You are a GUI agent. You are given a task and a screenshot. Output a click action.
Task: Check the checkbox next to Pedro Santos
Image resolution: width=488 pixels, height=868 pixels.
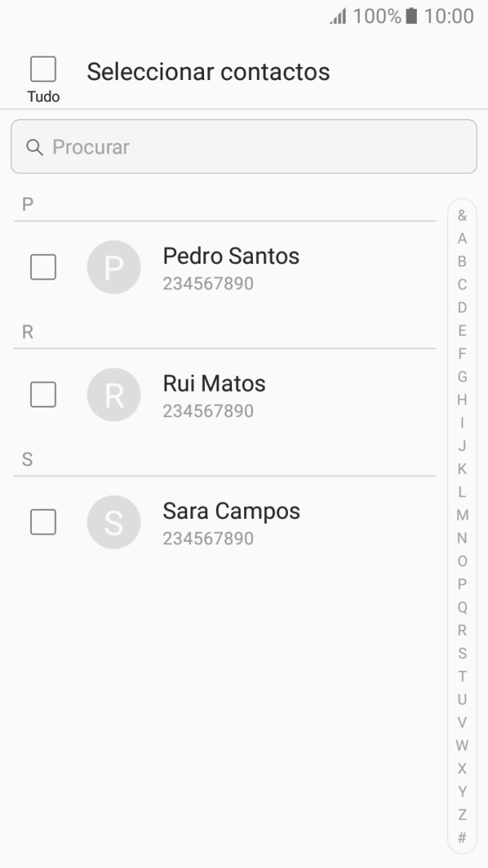[x=42, y=267]
